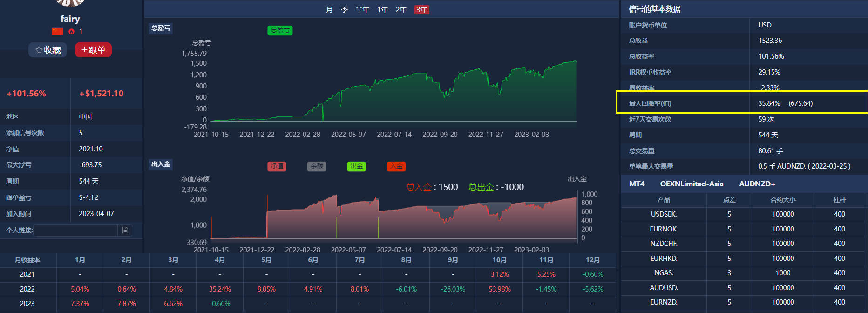The width and height of the screenshot is (868, 313).
Task: Click the NZDCHF. product row
Action: [x=744, y=244]
